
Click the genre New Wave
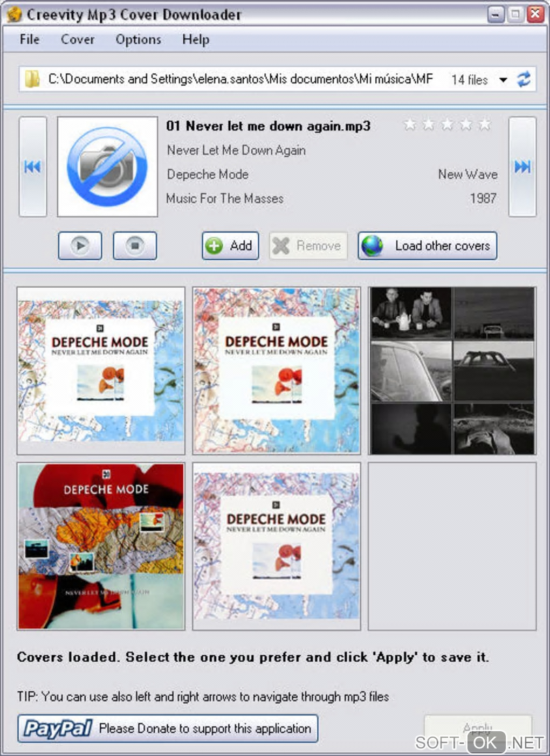(x=467, y=175)
